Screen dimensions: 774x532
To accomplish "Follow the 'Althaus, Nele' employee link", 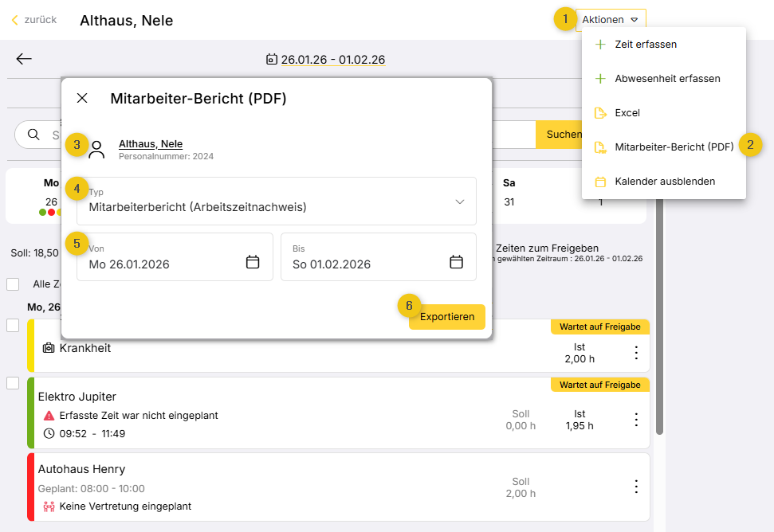I will click(151, 144).
